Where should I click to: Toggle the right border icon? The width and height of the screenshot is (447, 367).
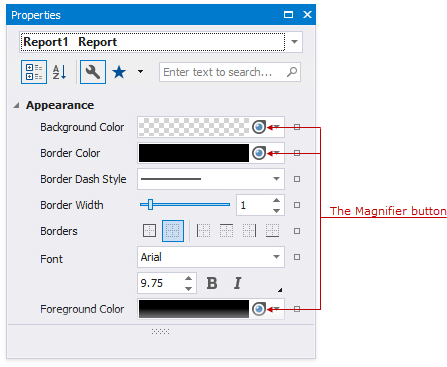249,231
